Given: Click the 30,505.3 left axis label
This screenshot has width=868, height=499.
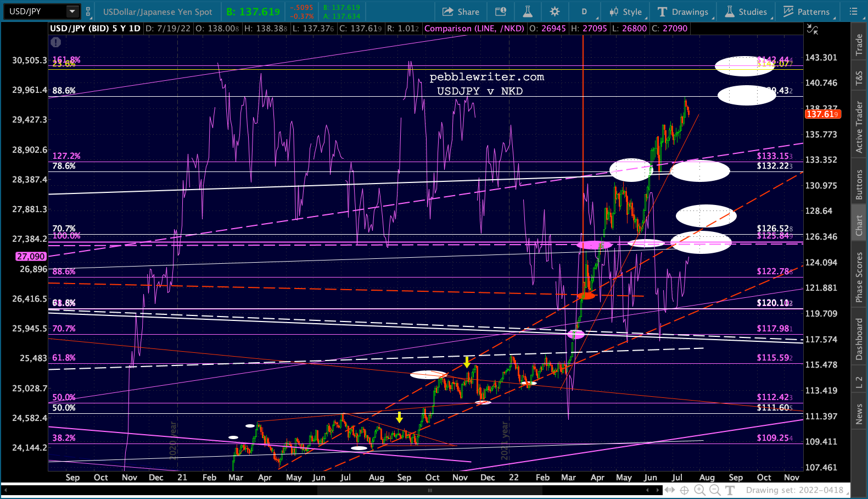Looking at the screenshot, I should click(30, 60).
